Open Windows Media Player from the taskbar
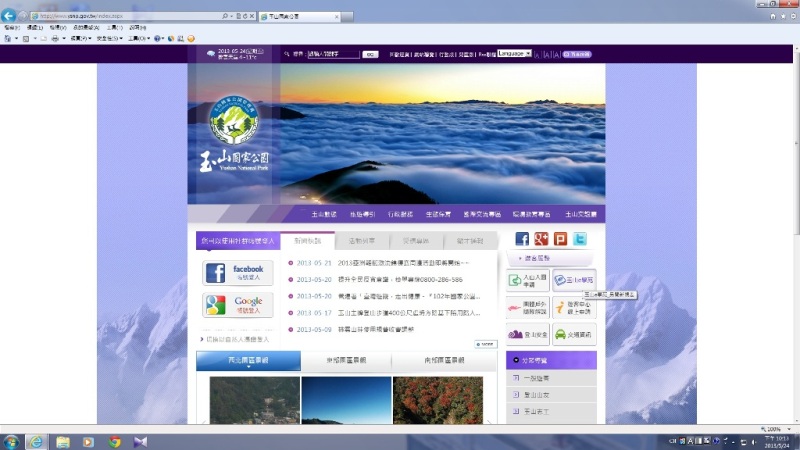The image size is (800, 450). pos(88,442)
